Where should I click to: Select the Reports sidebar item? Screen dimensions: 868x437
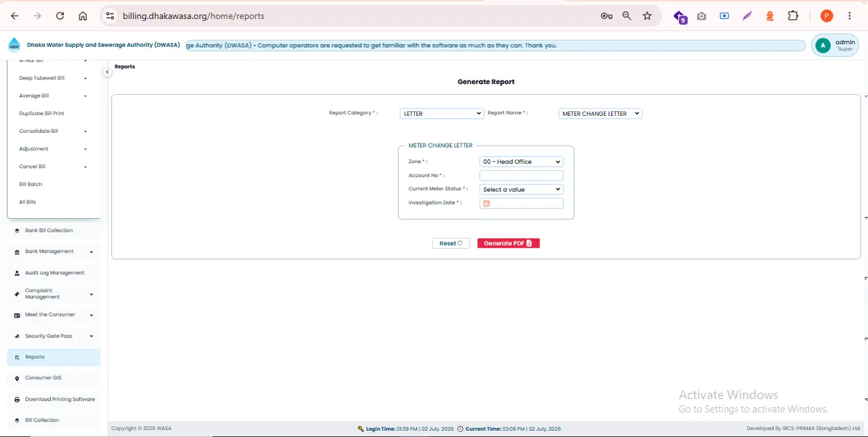[54, 357]
